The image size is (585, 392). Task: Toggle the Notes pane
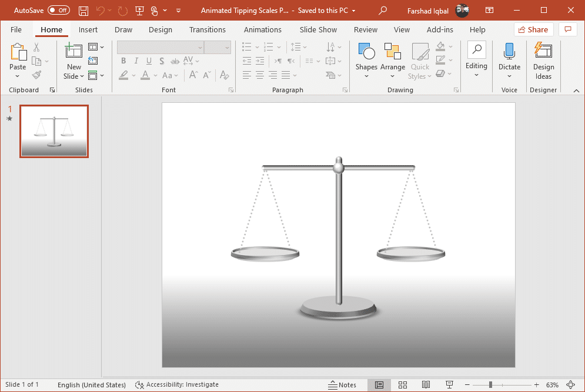[x=342, y=385]
